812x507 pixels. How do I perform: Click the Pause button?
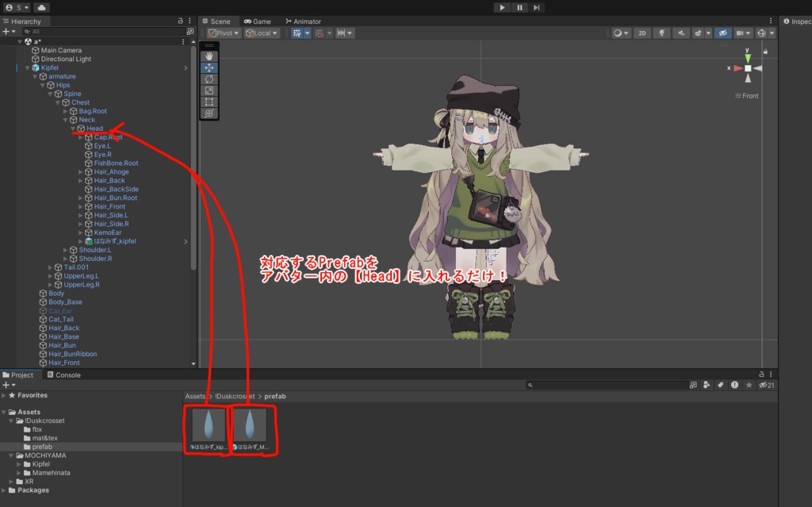(x=519, y=7)
